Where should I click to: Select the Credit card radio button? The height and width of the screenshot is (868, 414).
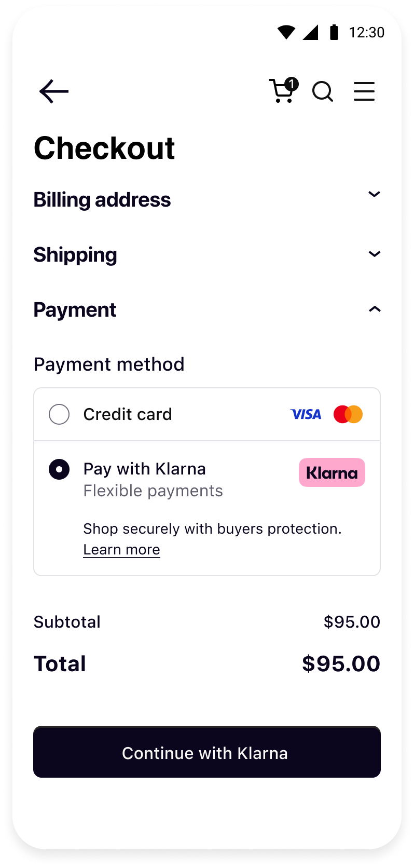point(59,414)
